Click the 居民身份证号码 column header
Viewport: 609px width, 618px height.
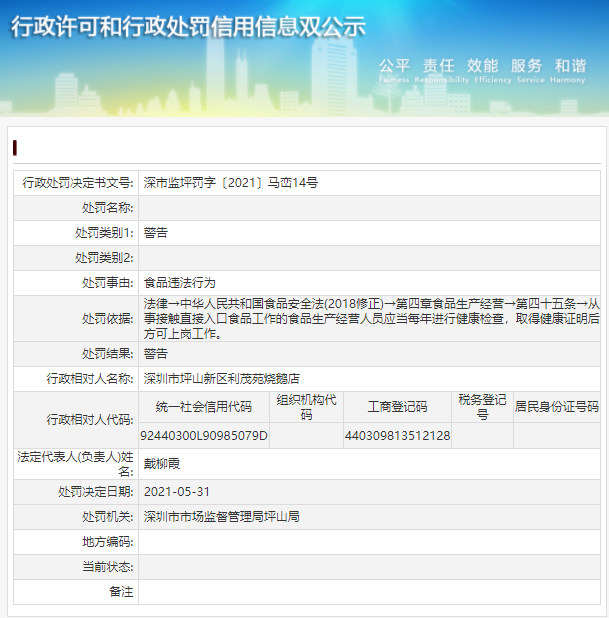coord(556,407)
